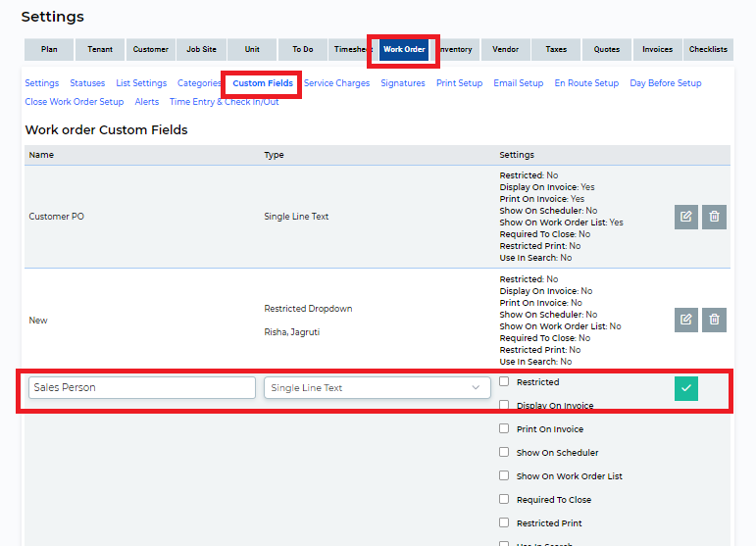Enable Show On Scheduler checkbox
The image size is (756, 546).
point(504,452)
